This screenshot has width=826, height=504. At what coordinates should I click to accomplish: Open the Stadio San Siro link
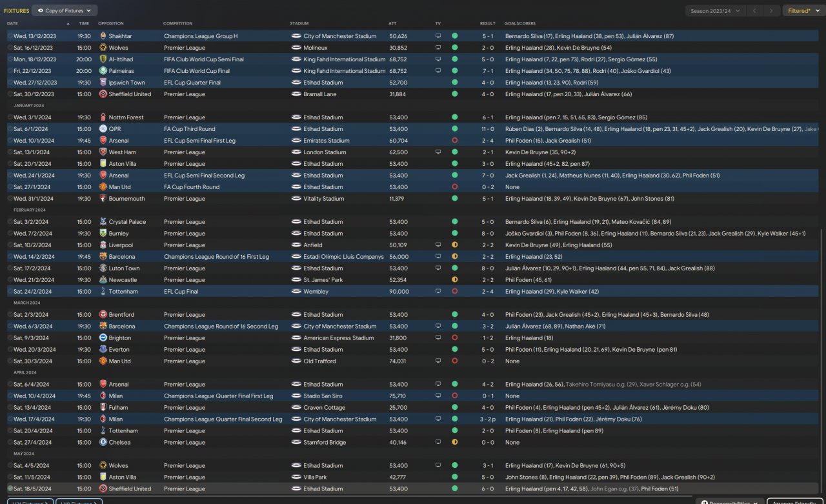pyautogui.click(x=323, y=396)
